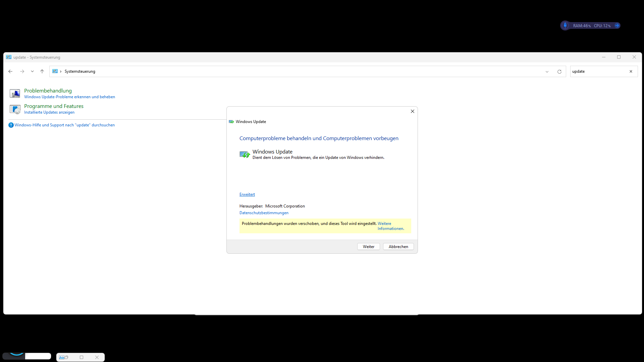Screen dimensions: 644x362
Task: Click the blue help question mark icon
Action: [x=11, y=125]
